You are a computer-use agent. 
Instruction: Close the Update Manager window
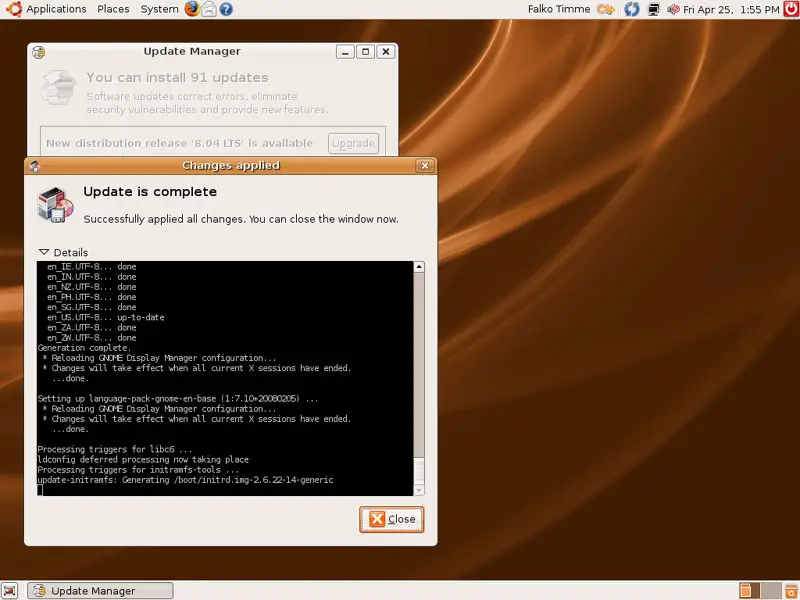[386, 52]
